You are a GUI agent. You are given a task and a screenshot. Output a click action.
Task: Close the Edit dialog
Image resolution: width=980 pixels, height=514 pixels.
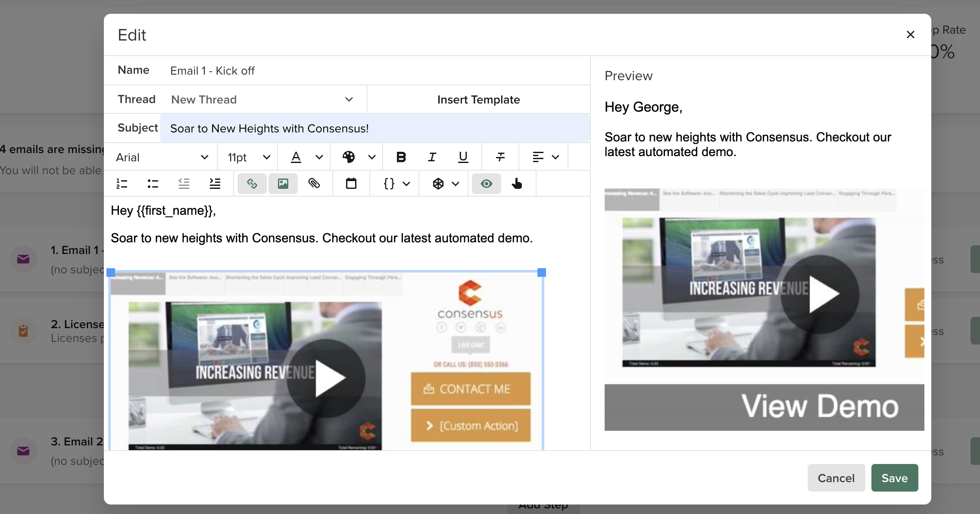[910, 34]
